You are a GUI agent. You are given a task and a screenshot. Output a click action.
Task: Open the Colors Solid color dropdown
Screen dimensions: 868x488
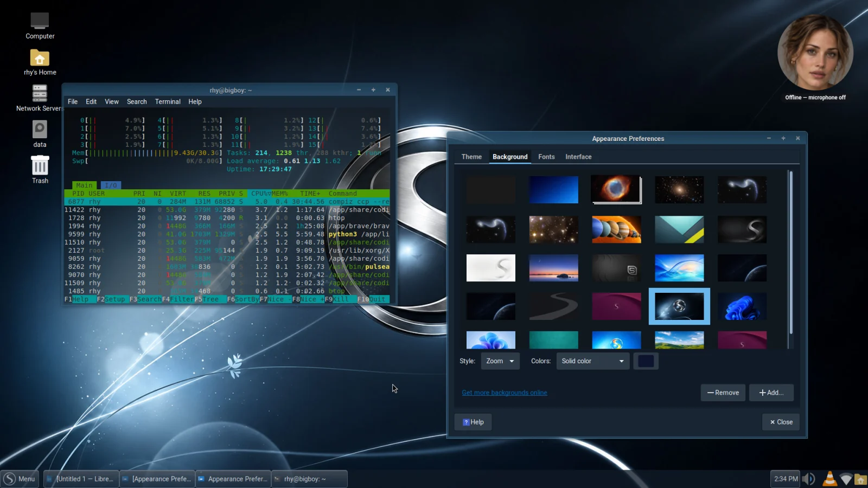click(x=592, y=361)
